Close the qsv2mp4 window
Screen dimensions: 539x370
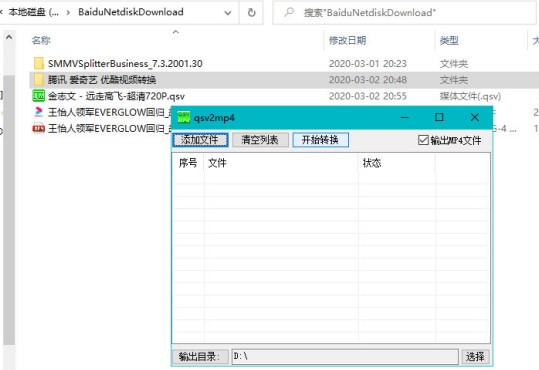[x=475, y=118]
